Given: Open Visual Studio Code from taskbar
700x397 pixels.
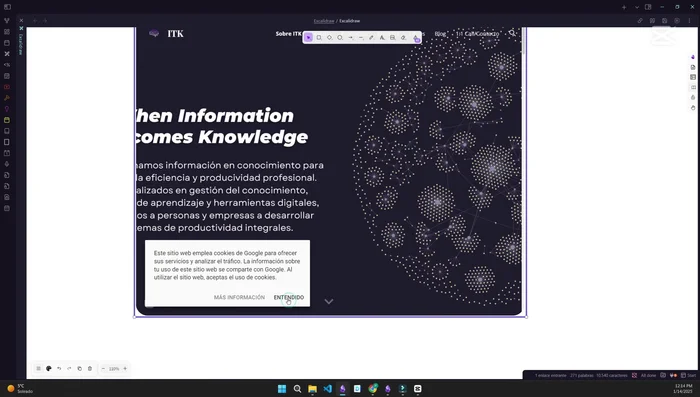Looking at the screenshot, I should click(x=327, y=389).
